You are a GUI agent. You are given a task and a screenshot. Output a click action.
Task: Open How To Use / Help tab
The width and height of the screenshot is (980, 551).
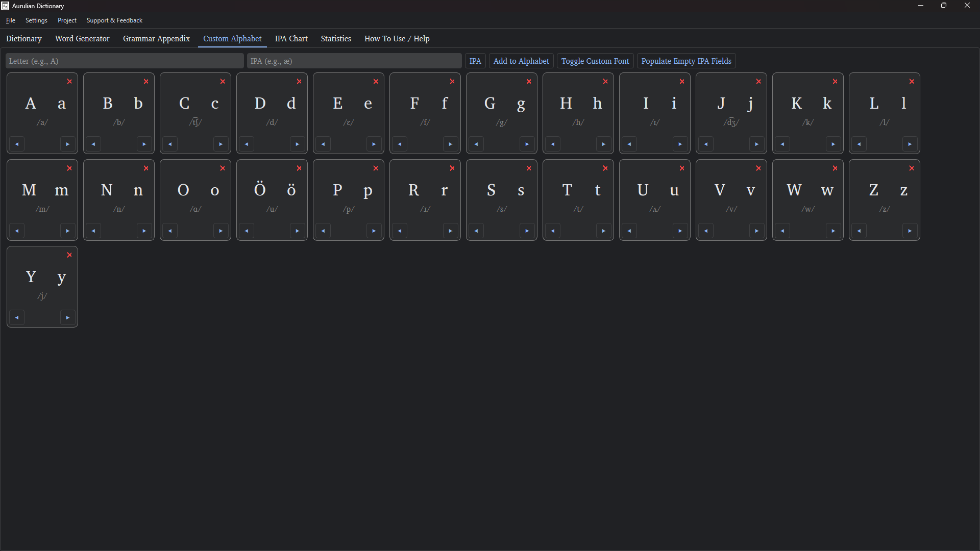397,39
